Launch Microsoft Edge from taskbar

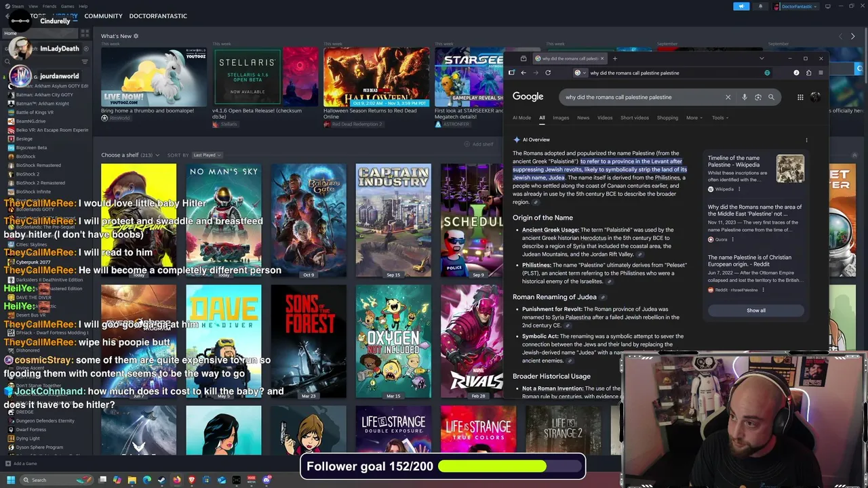(146, 480)
